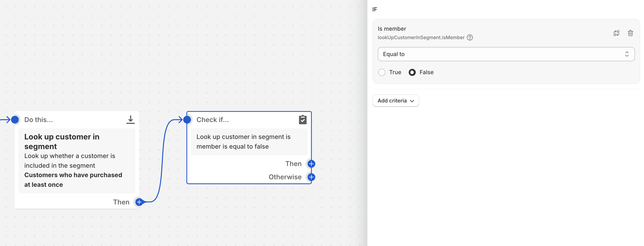644x246 pixels.
Task: Click the swap variable icon for Is member
Action: [616, 33]
